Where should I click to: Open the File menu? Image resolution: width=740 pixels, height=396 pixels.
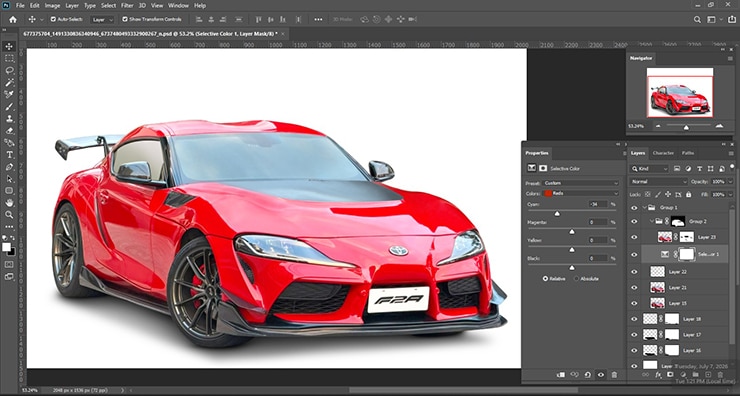tap(20, 6)
